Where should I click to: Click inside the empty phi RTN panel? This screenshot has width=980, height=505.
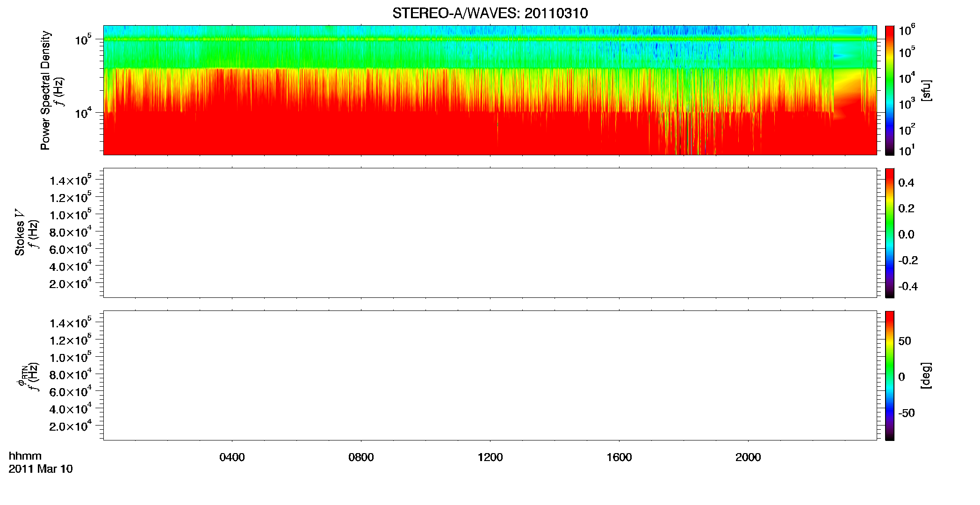click(490, 375)
